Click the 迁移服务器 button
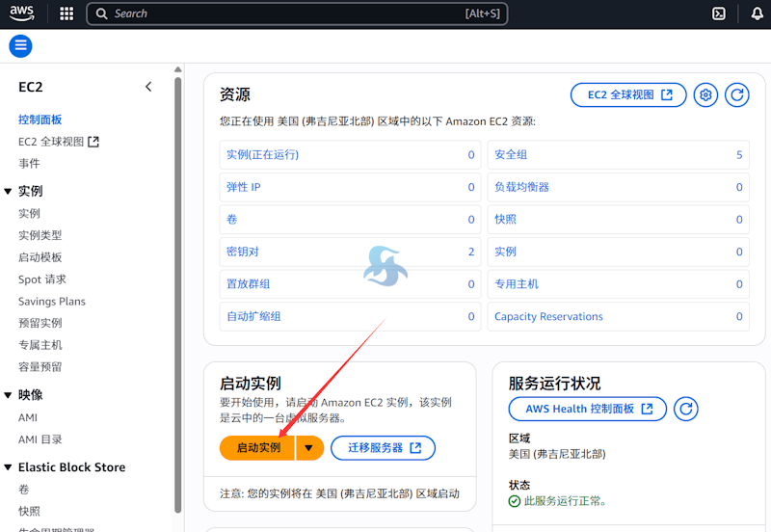The height and width of the screenshot is (532, 771). pos(383,447)
